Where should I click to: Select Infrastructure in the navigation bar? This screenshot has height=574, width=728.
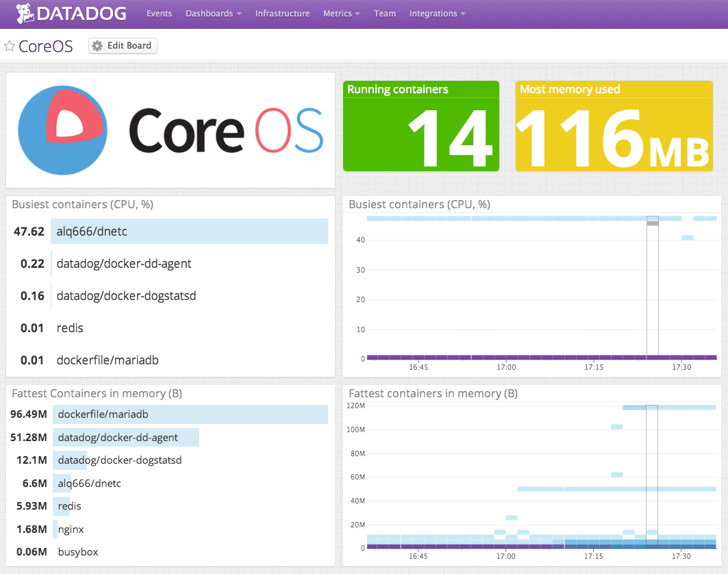pos(282,13)
